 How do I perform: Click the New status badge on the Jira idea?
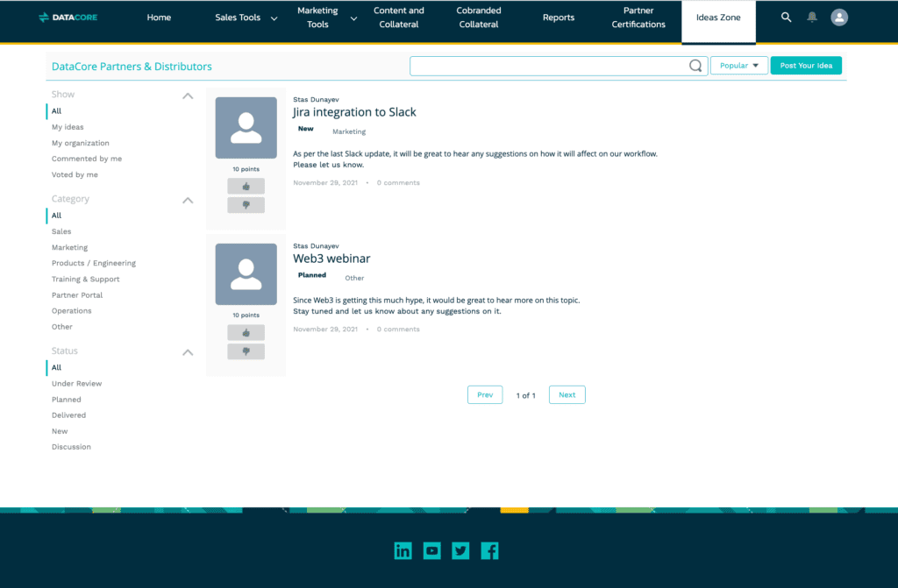(x=306, y=129)
